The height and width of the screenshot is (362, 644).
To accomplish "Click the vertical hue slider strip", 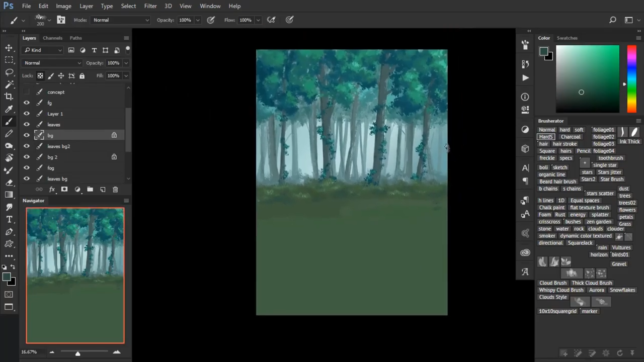I will pyautogui.click(x=631, y=79).
